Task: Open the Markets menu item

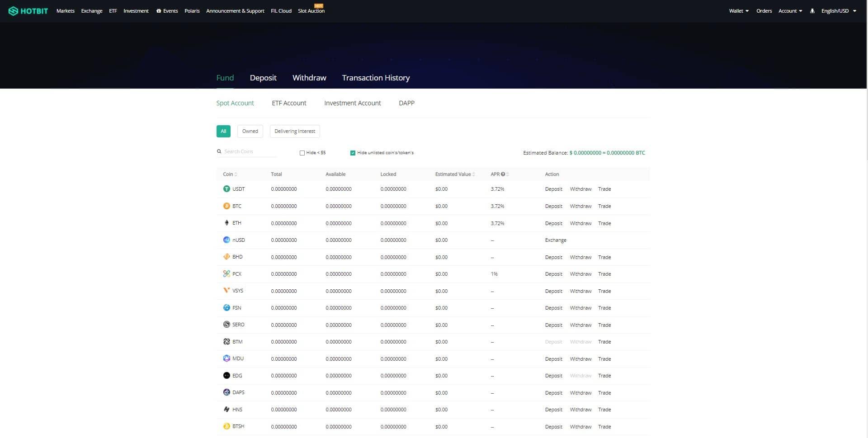Action: click(x=66, y=11)
